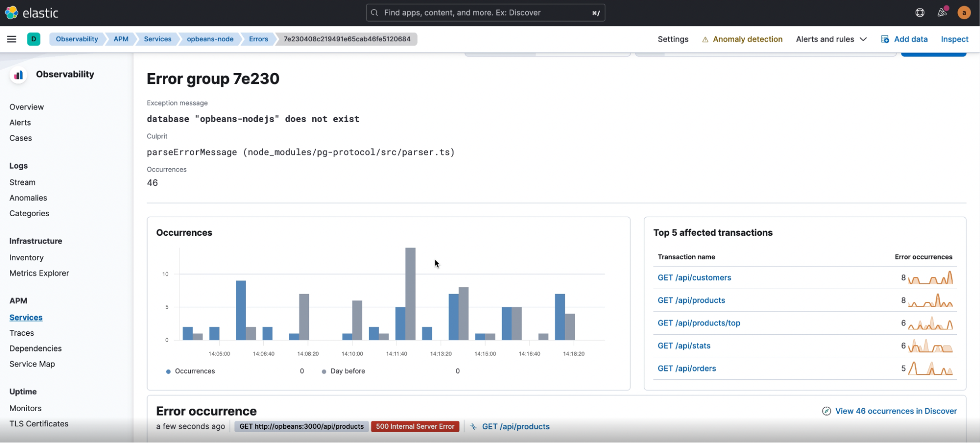Click the Observability logo icon in sidebar
This screenshot has height=443, width=980.
(x=19, y=74)
